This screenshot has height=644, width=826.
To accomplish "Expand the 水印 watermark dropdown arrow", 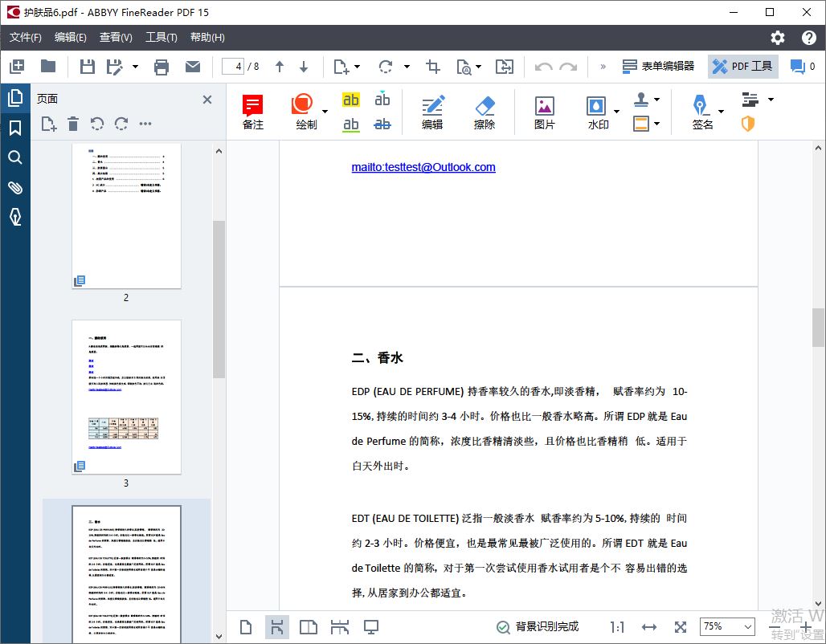I will click(616, 111).
